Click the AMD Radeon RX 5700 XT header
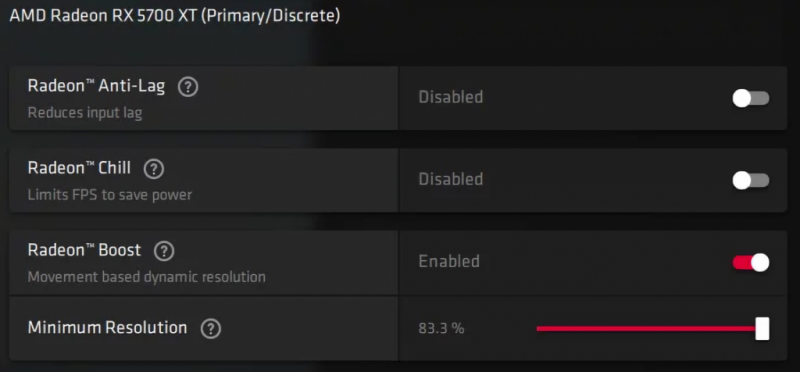This screenshot has height=372, width=800. (x=174, y=16)
